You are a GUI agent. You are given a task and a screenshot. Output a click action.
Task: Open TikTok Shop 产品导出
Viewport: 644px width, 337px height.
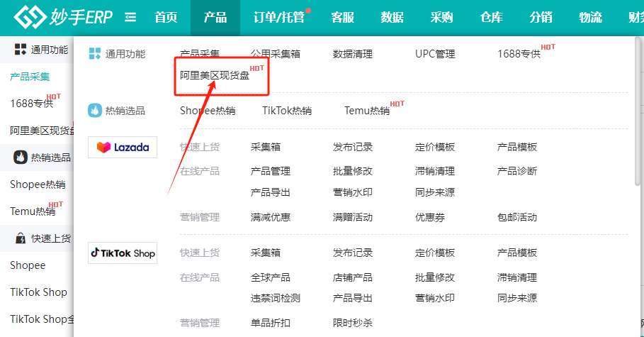click(x=353, y=298)
